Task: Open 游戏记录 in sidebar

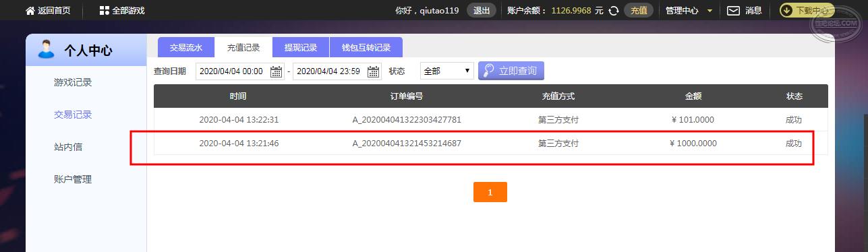Action: pos(73,82)
